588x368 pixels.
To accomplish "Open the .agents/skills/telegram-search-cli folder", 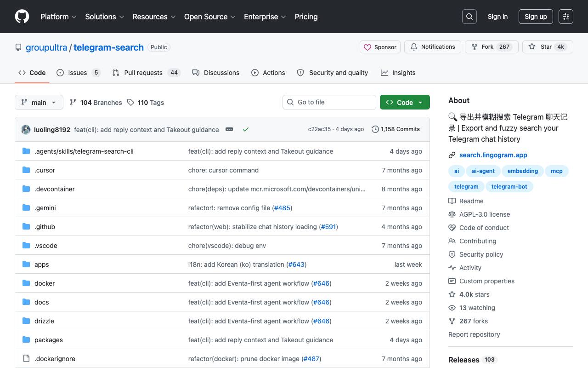I will pos(84,151).
